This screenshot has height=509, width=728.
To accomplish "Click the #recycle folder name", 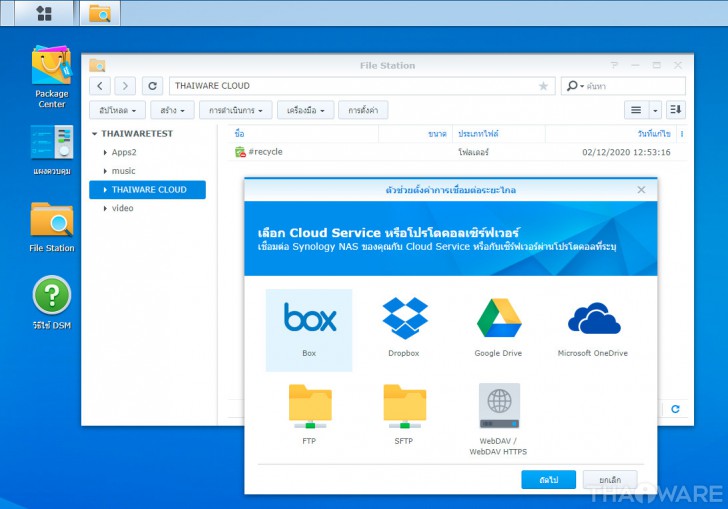I will coord(266,152).
